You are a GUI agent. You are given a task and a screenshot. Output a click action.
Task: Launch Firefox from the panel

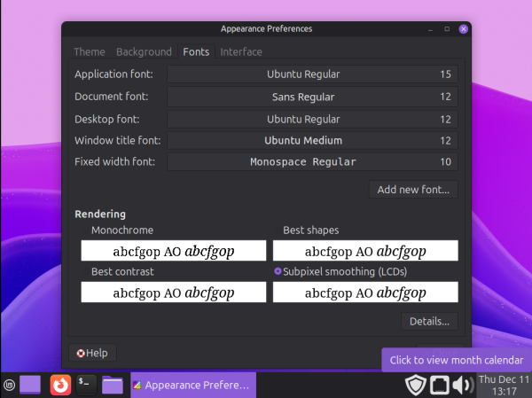click(60, 385)
